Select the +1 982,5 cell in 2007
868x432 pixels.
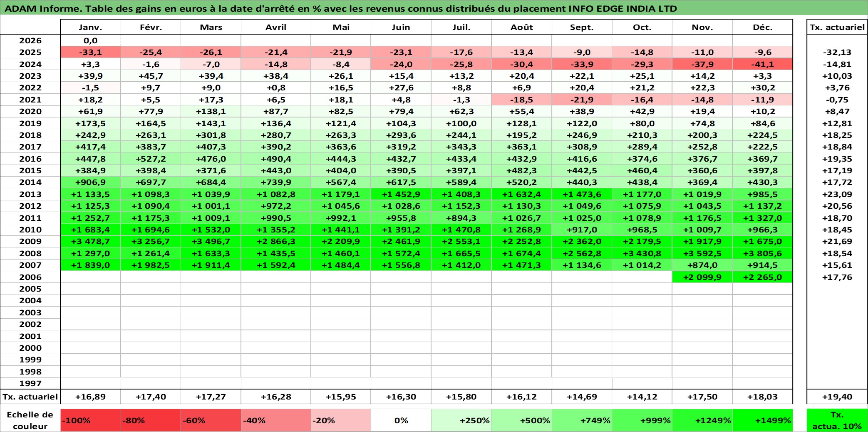[x=151, y=265]
